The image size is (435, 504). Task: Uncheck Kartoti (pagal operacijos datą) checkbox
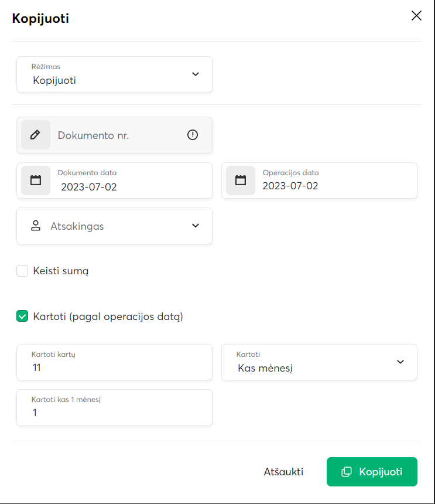pos(22,316)
